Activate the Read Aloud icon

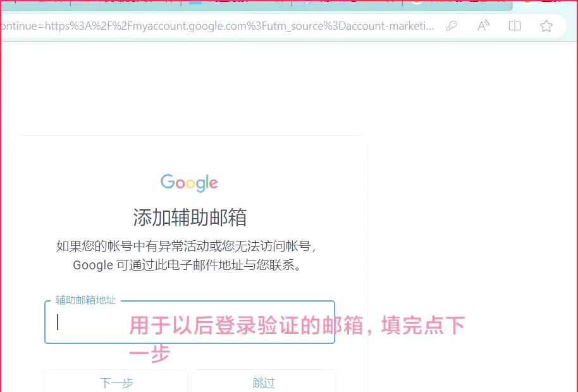click(x=483, y=26)
